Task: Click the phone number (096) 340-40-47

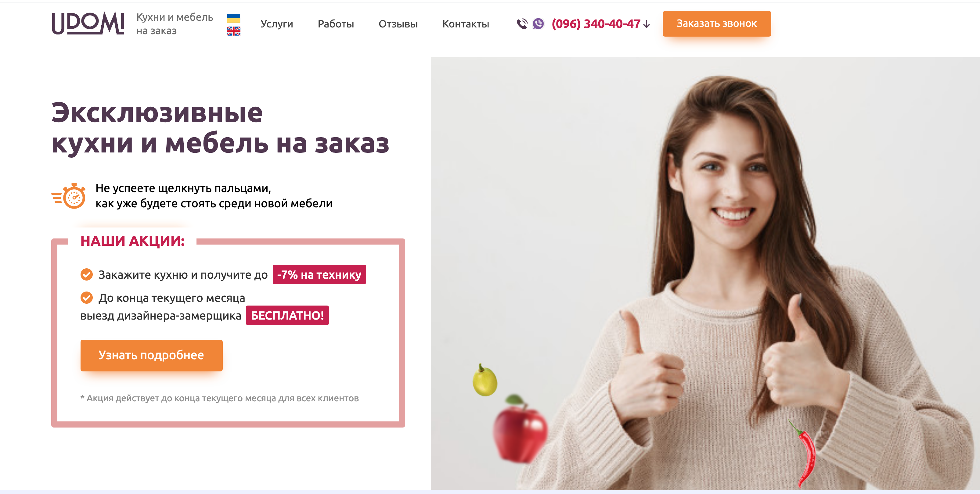Action: coord(596,24)
